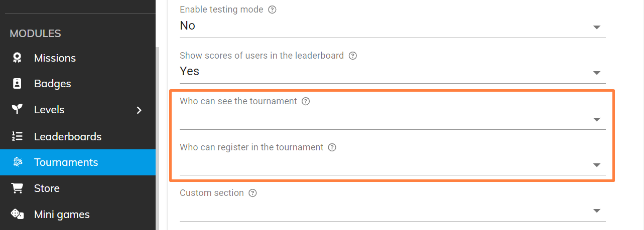Click the Leaderboards ranking list icon
This screenshot has width=644, height=230.
(17, 136)
